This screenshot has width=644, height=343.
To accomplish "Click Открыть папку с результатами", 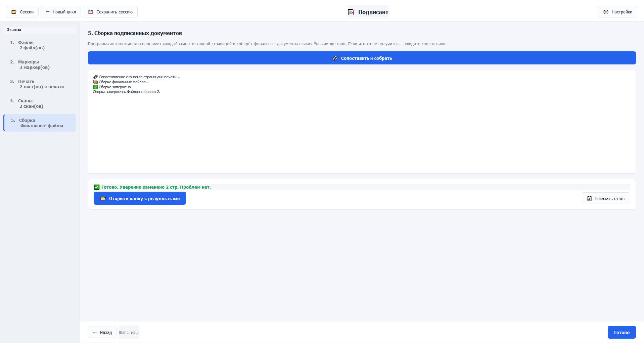I will (140, 198).
